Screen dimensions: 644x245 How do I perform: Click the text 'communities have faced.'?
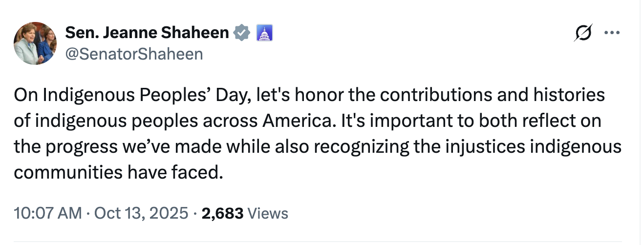tap(117, 172)
